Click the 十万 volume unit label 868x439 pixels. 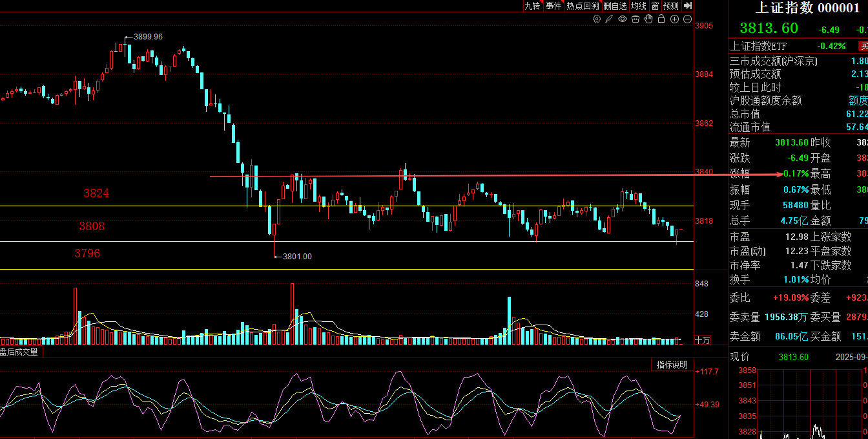coord(702,340)
